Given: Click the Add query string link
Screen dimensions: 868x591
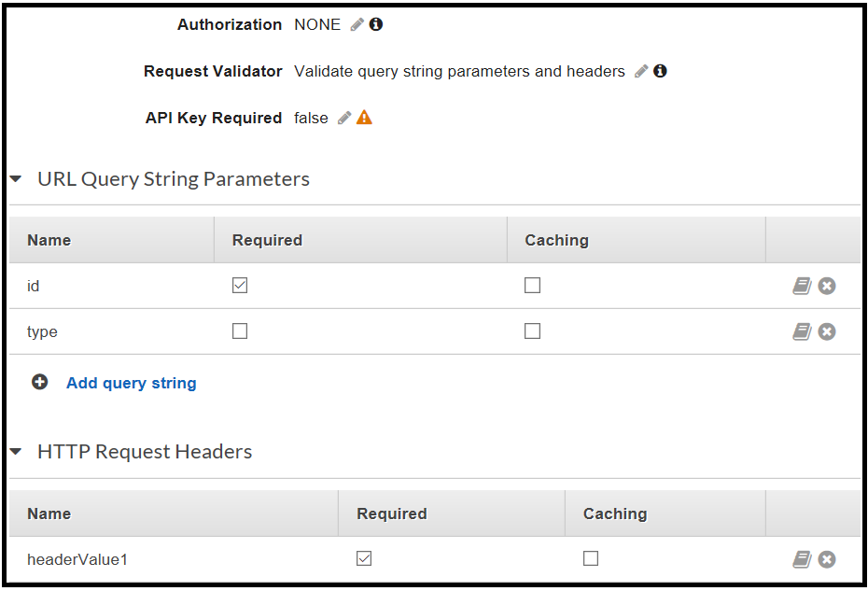Looking at the screenshot, I should 132,384.
